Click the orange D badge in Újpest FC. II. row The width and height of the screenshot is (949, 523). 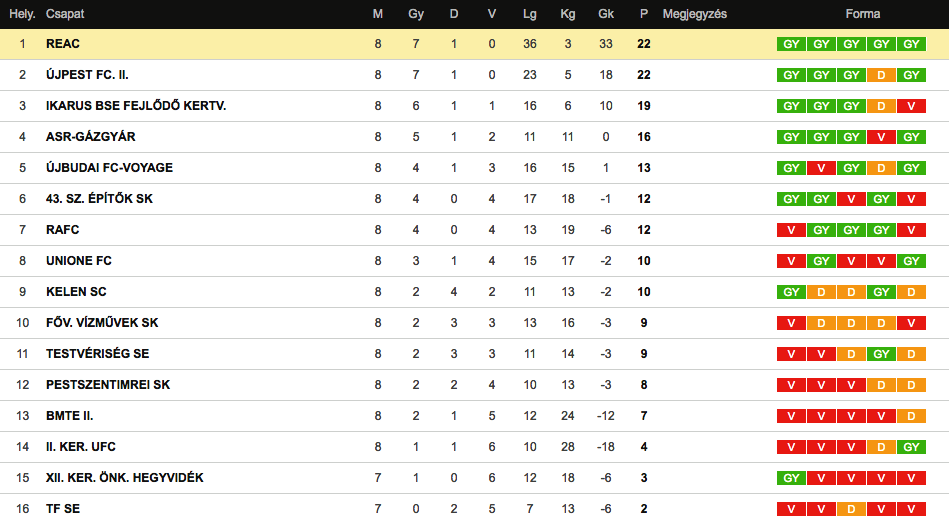click(881, 75)
